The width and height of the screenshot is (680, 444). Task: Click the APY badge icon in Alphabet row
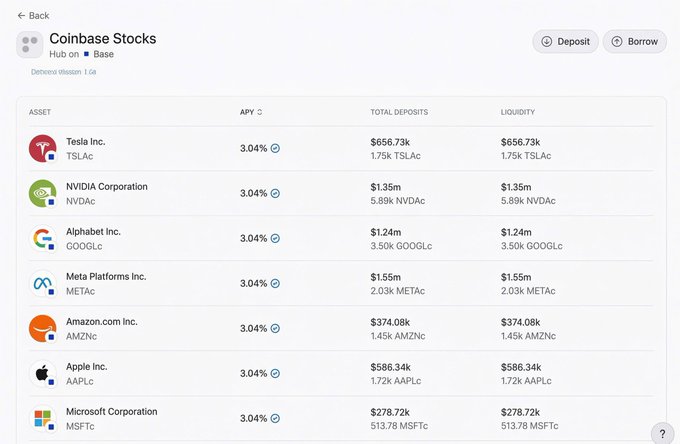click(275, 238)
